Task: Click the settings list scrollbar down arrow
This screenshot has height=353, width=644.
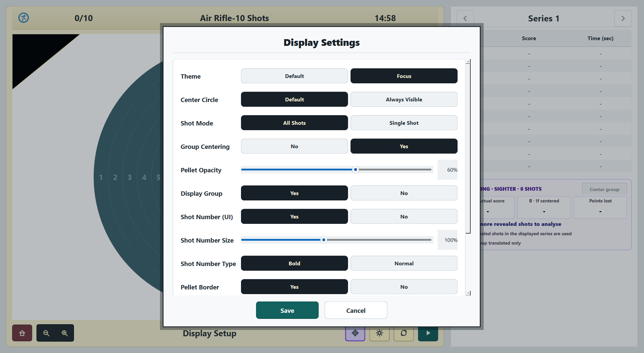Action: (468, 293)
